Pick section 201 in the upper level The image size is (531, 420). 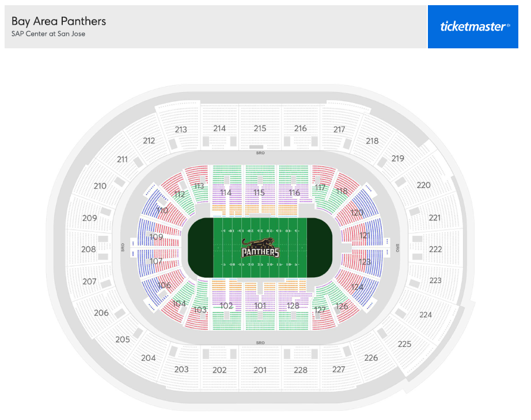(x=260, y=370)
